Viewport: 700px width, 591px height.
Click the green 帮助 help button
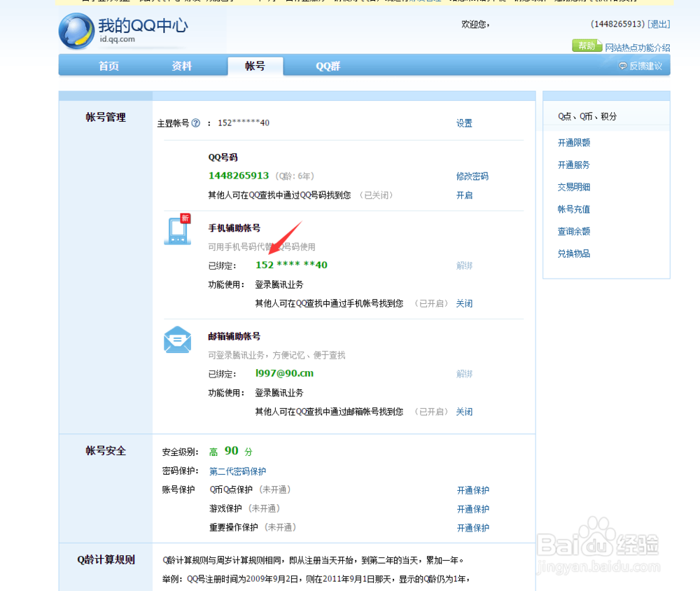tap(587, 46)
